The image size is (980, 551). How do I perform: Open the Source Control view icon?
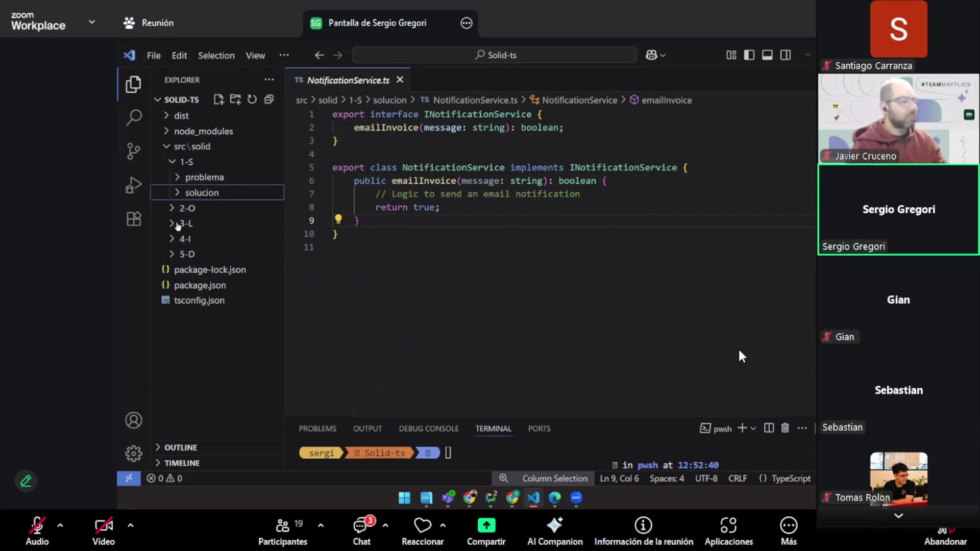point(133,151)
